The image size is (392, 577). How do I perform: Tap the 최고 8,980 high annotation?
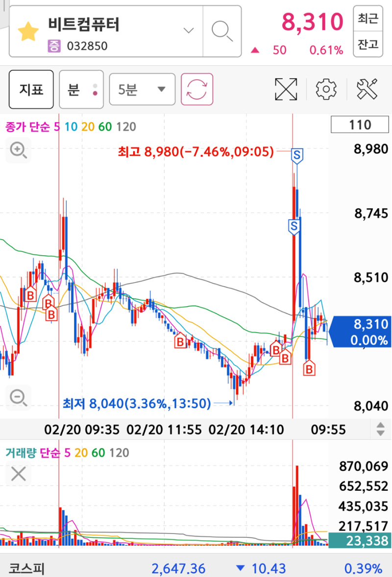tap(196, 151)
